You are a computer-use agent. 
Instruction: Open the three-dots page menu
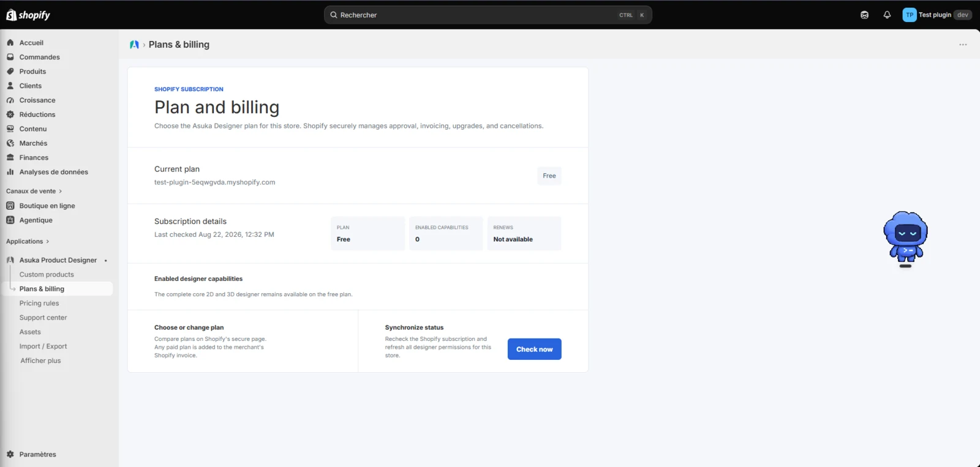coord(963,45)
